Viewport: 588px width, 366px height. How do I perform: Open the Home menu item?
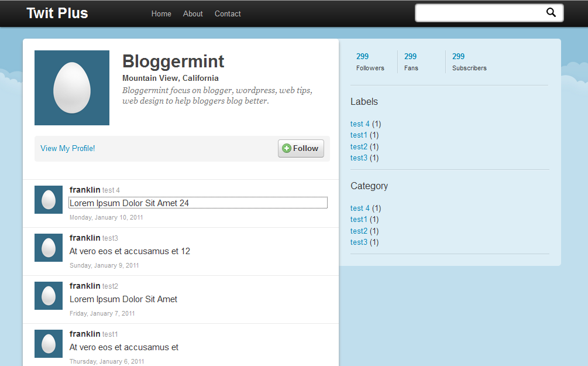coord(161,13)
